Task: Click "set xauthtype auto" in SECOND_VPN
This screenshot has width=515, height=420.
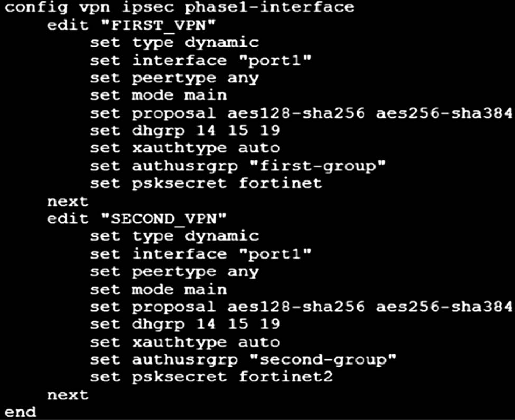Action: (185, 342)
